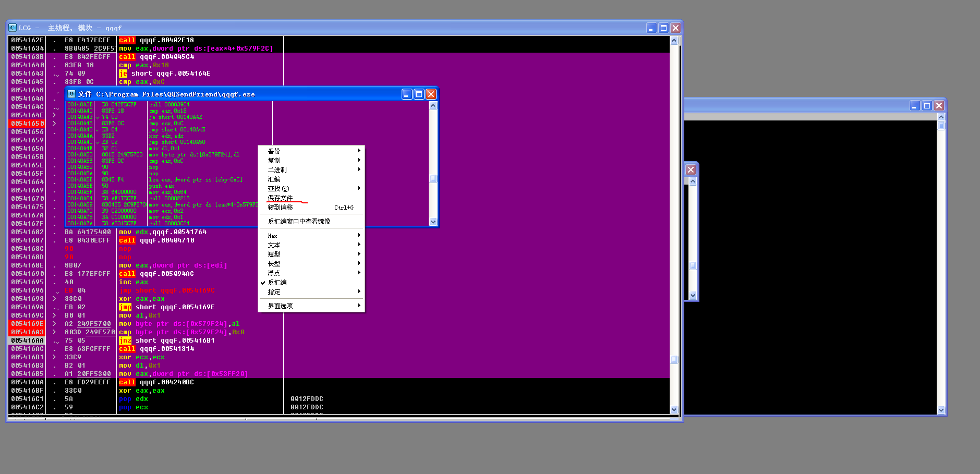
Task: Click instruction mov edx,qqqf.00541764
Action: (x=163, y=232)
